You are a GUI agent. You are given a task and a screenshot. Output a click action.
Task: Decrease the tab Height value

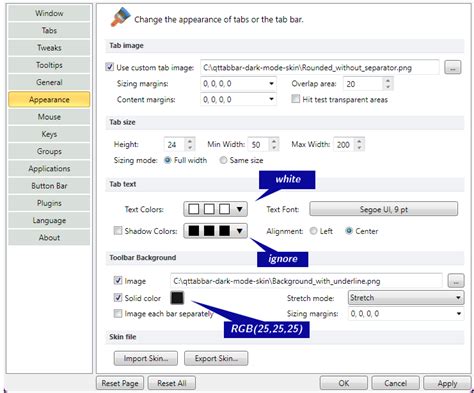190,148
